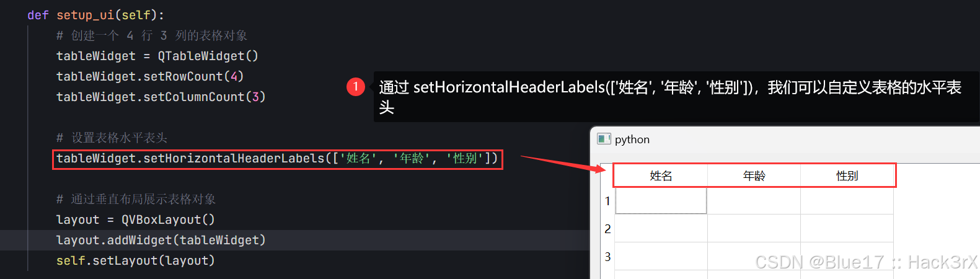Image resolution: width=980 pixels, height=279 pixels.
Task: Click the comment 创建一个 4 行 3 列的表格对象
Action: click(152, 35)
